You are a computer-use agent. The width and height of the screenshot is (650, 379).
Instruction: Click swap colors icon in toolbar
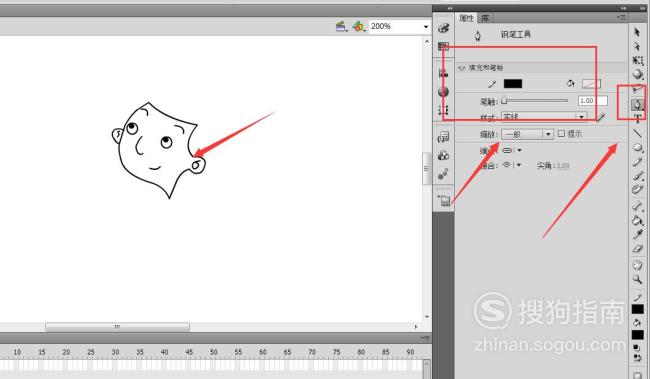[637, 358]
